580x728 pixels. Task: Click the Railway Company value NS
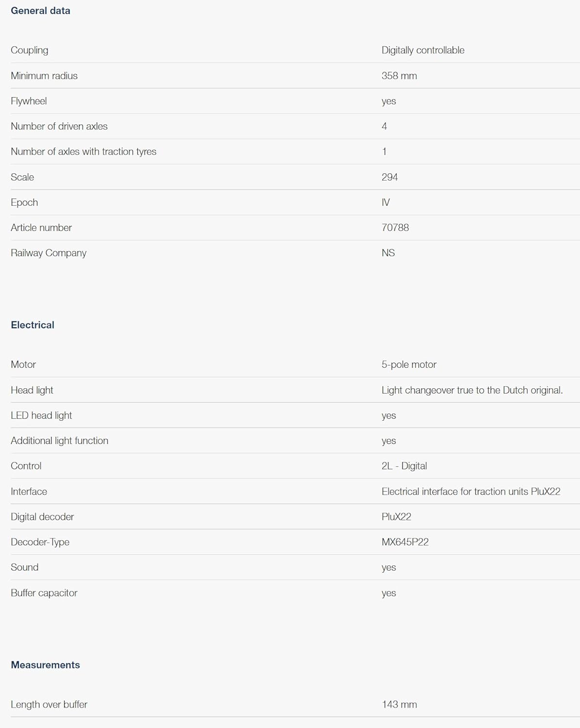388,253
